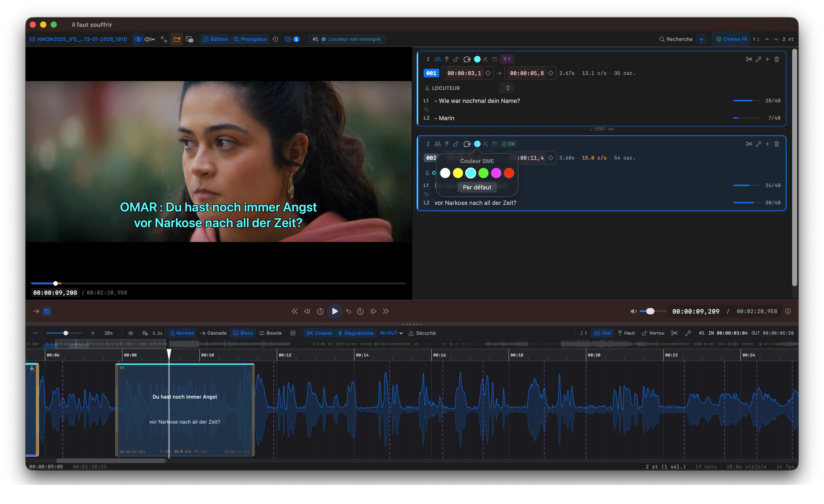
Task: Select the magic wand auto-fix icon
Action: point(485,59)
